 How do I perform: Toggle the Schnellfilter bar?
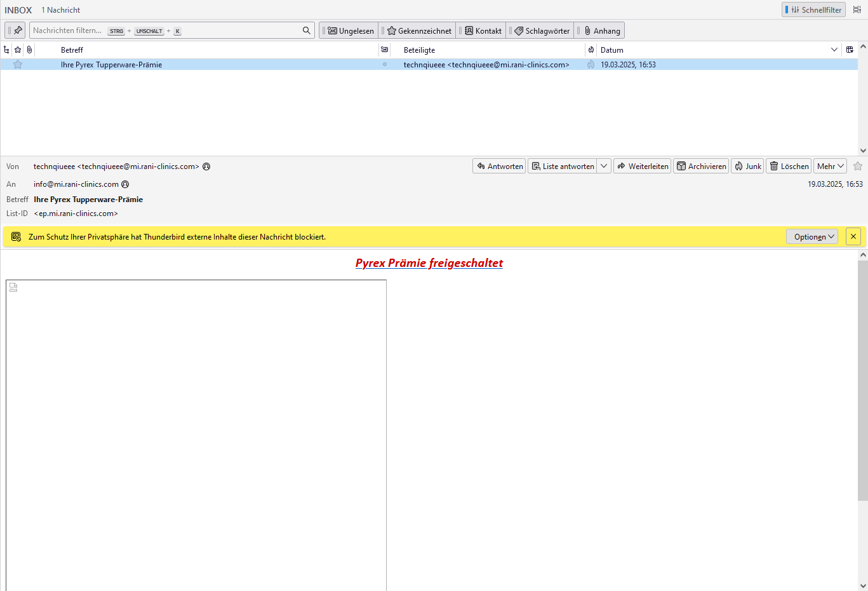point(813,10)
